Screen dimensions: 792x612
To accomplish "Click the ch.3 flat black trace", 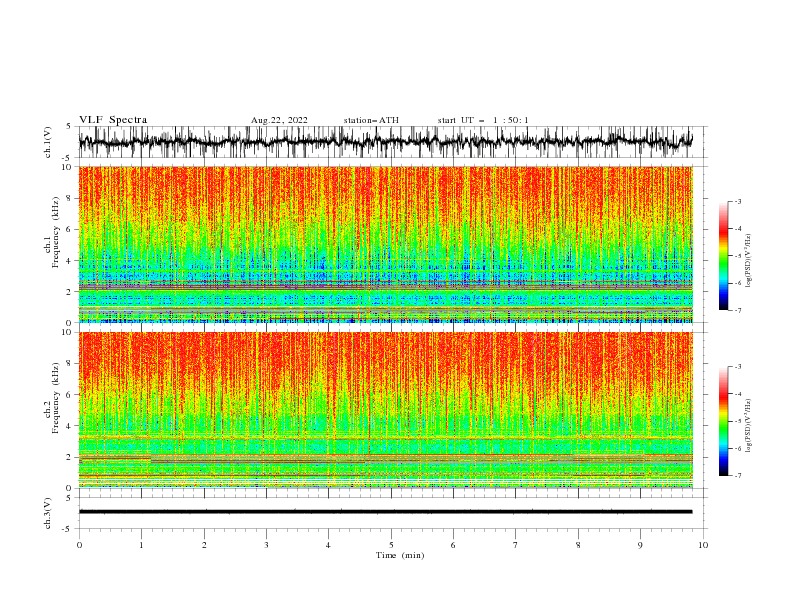I will click(385, 512).
